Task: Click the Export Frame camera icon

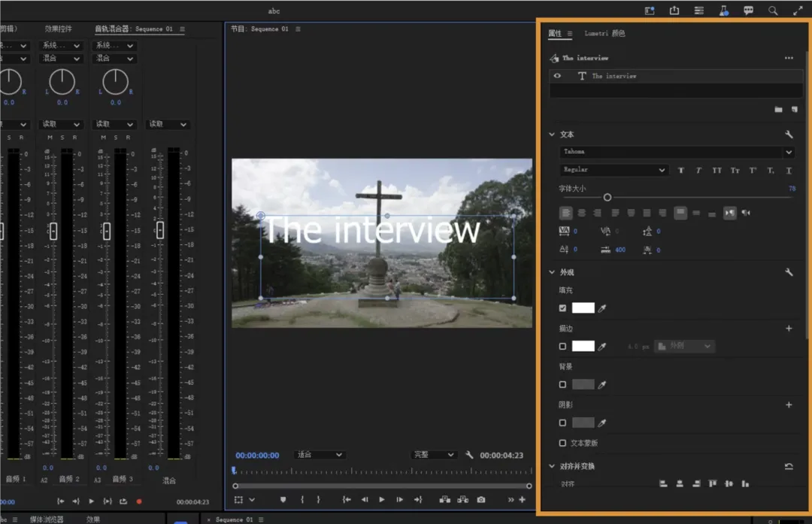Action: click(x=480, y=499)
